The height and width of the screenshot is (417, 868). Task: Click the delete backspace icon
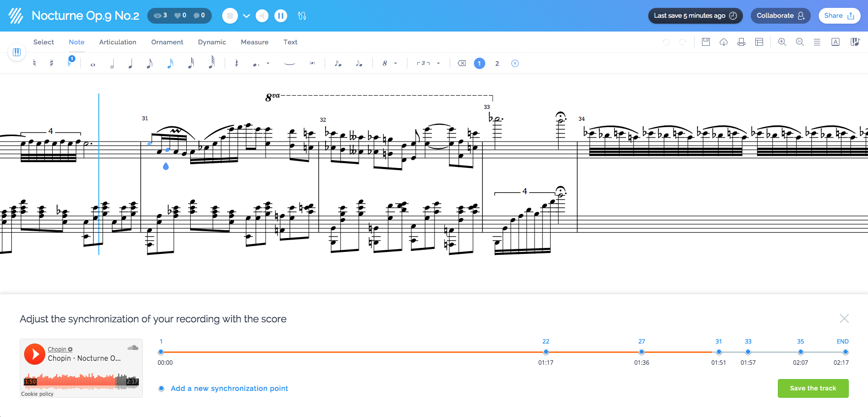(462, 63)
